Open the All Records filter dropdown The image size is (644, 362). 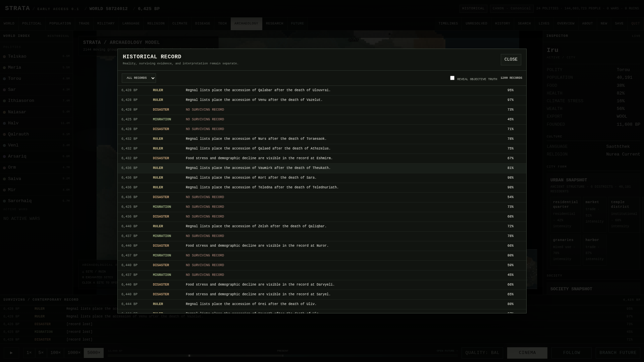[139, 78]
